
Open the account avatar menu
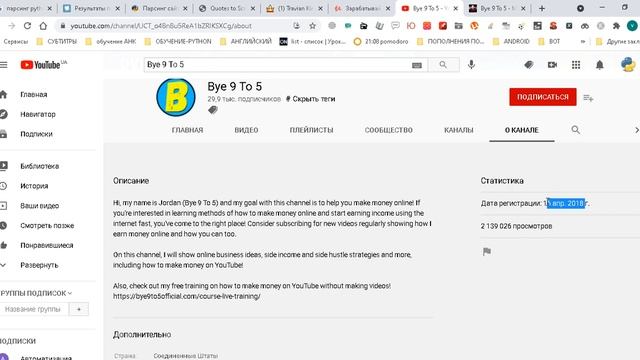[628, 64]
